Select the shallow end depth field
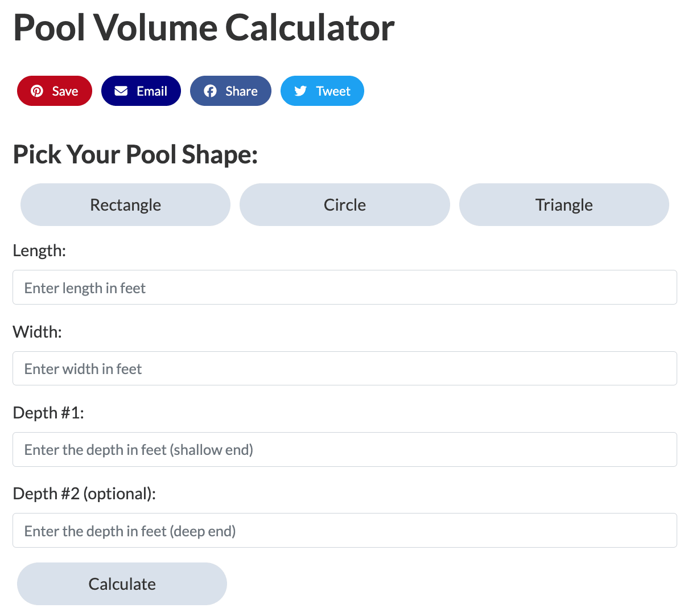 point(345,450)
